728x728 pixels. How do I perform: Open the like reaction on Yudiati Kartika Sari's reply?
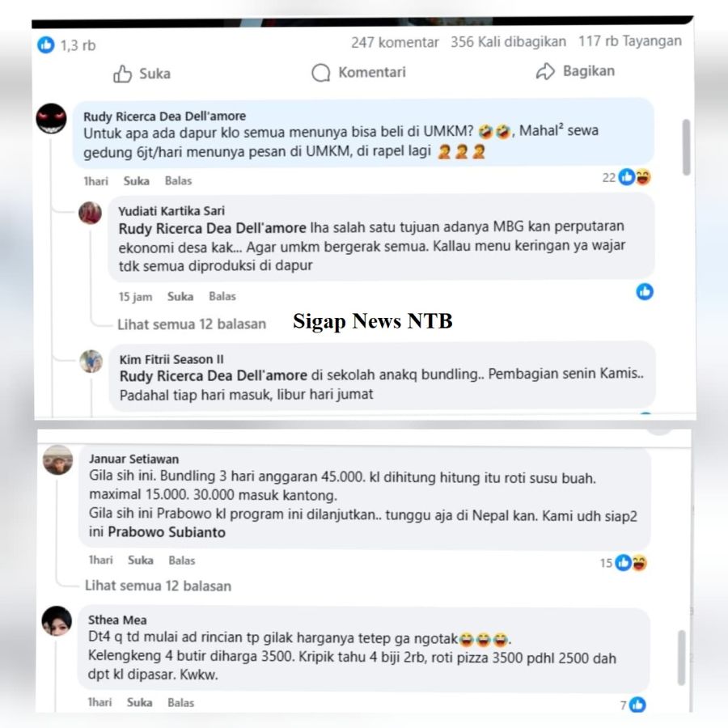(x=645, y=291)
